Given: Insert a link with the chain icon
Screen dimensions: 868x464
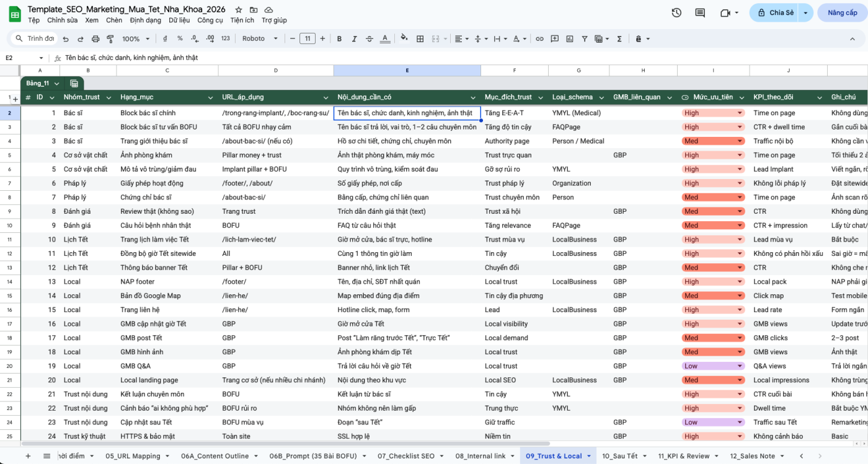Looking at the screenshot, I should pos(539,38).
